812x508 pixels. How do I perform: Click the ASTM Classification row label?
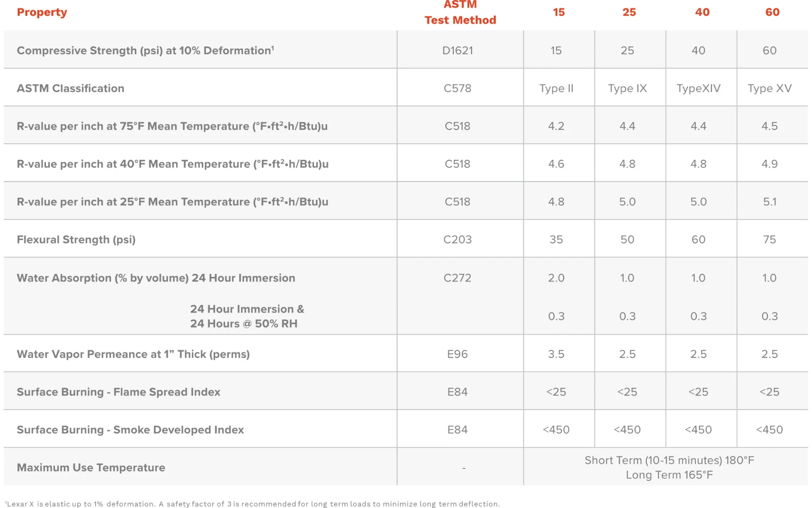(70, 88)
